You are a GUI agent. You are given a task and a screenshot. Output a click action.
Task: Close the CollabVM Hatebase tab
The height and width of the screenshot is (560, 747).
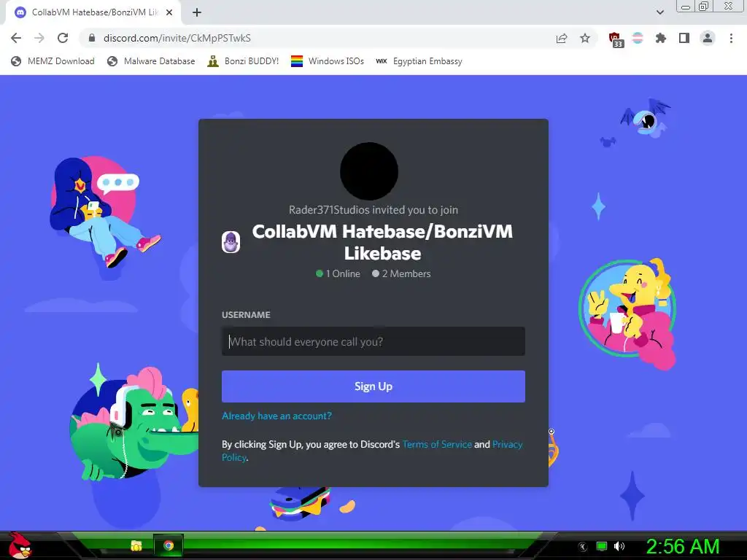[169, 13]
